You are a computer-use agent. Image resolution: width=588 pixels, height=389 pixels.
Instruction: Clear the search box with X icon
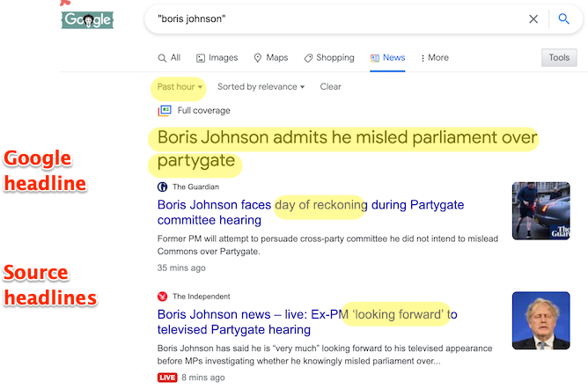coord(533,19)
